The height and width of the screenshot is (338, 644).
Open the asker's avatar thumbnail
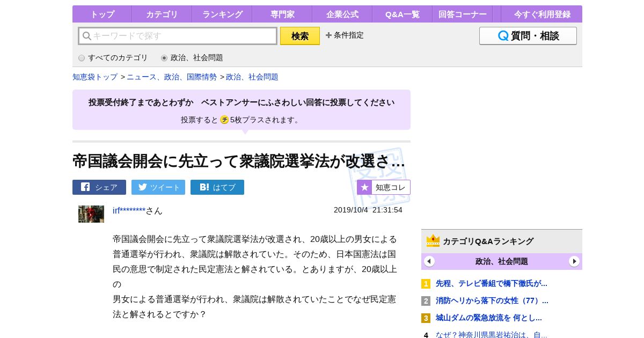click(91, 214)
